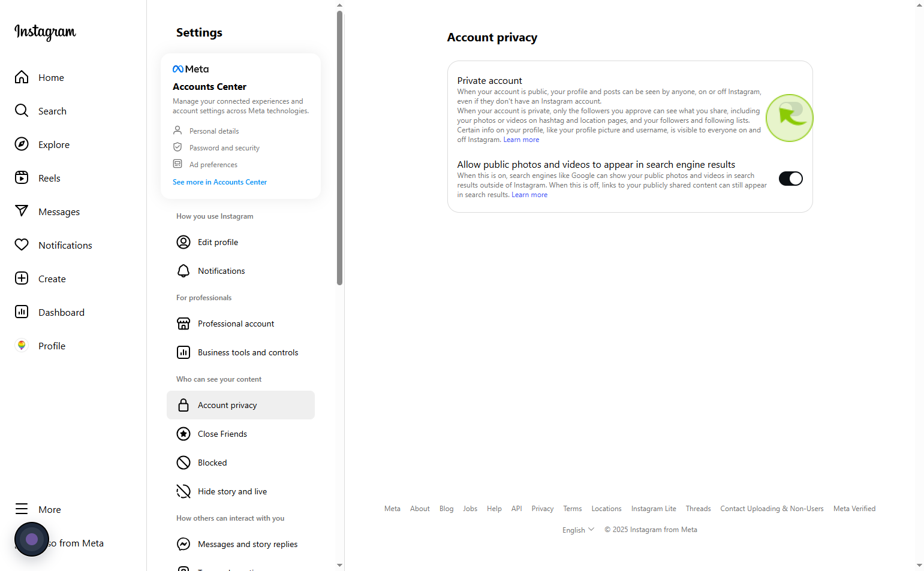Click the main page scroll-down arrow
This screenshot has width=924, height=571.
tap(919, 565)
